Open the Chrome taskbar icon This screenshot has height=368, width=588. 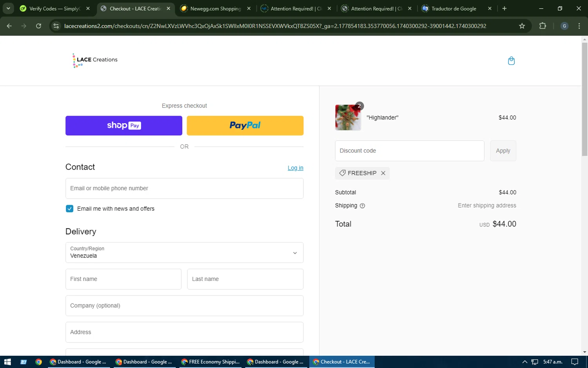pos(38,362)
